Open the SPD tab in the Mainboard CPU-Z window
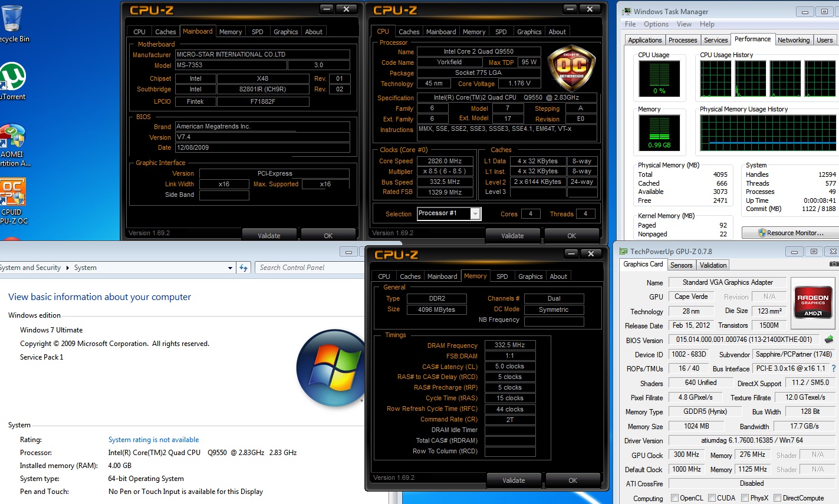The image size is (839, 504). coord(258,32)
